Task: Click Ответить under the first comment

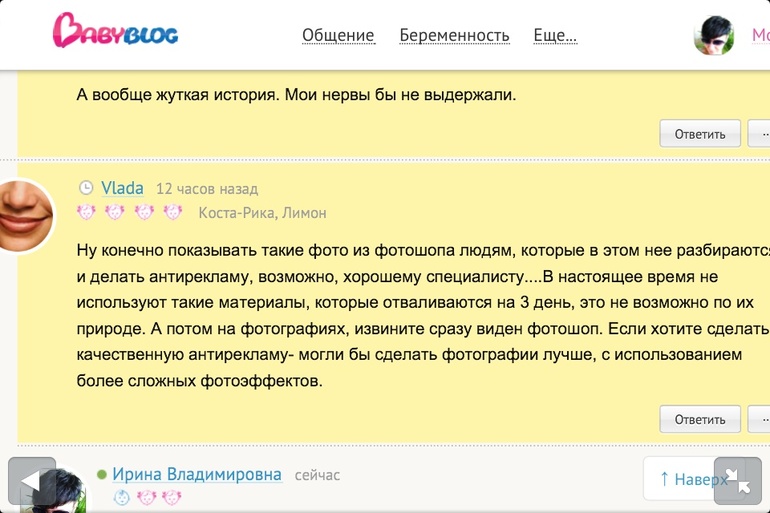Action: click(700, 133)
